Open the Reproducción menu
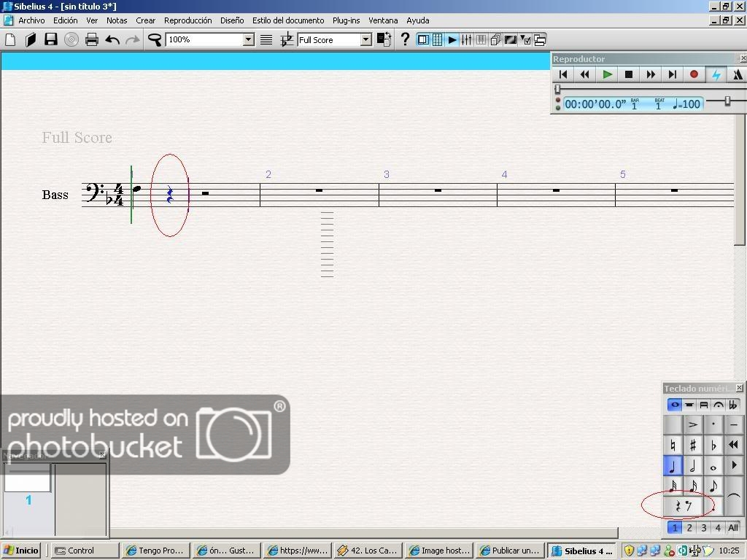The image size is (747, 560). [187, 20]
